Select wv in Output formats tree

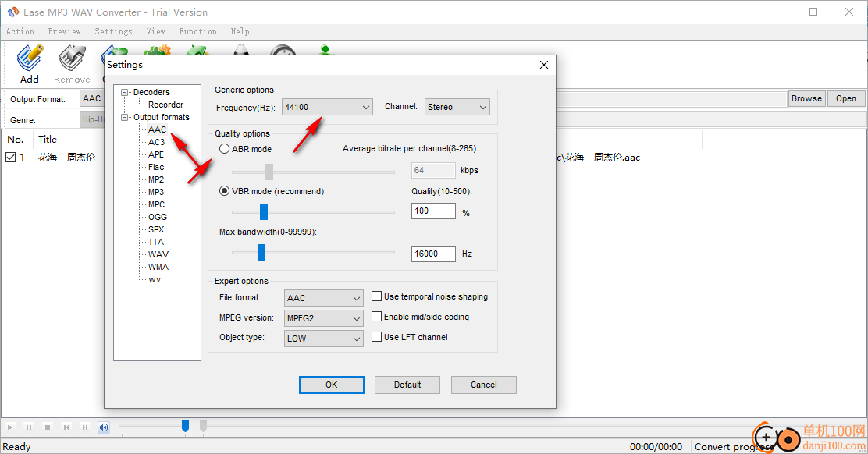click(x=155, y=279)
